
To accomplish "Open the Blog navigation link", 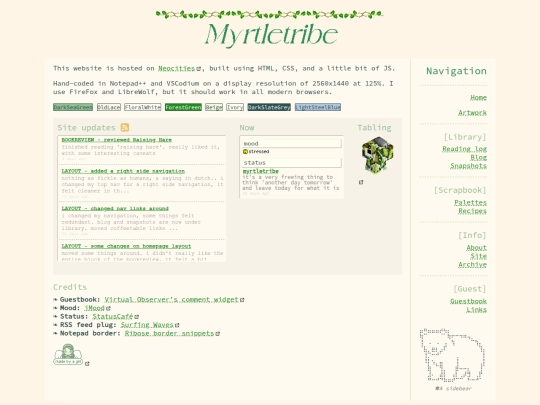I will (x=478, y=157).
